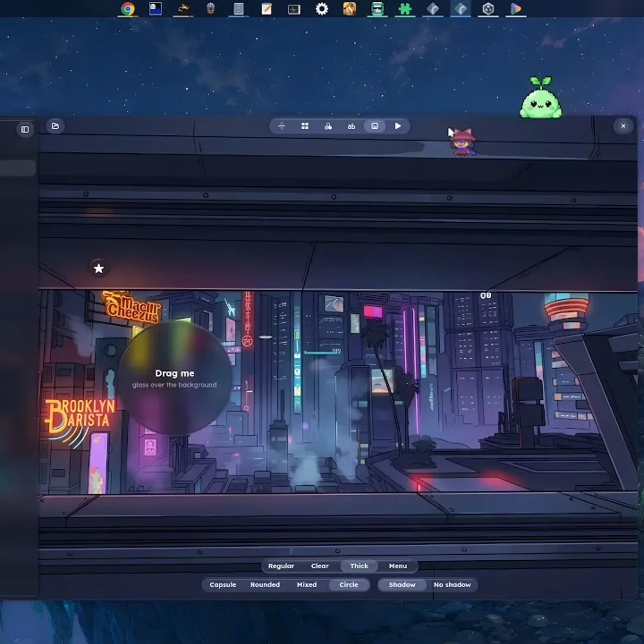The height and width of the screenshot is (644, 644).
Task: Pick the No shadow option
Action: [452, 585]
